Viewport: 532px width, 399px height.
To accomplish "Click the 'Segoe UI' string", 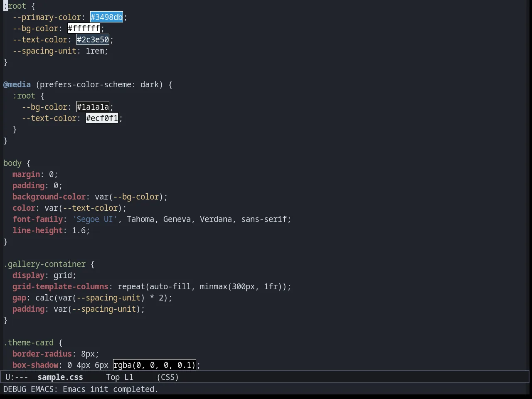I will click(95, 219).
